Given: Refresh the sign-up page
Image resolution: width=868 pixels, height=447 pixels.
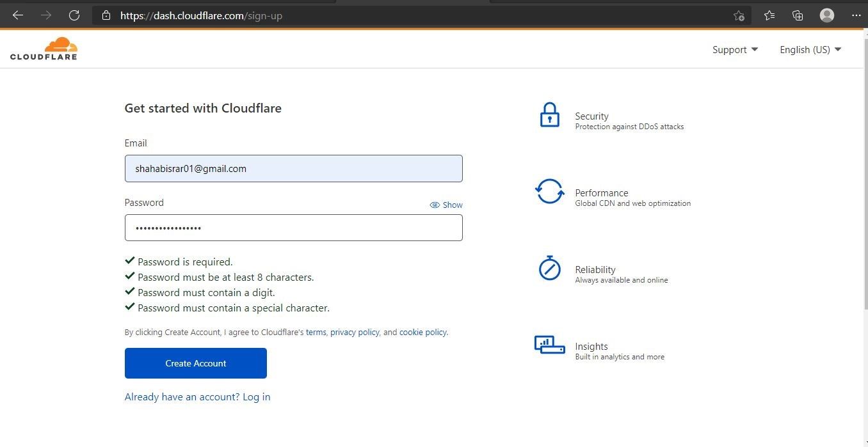Looking at the screenshot, I should click(x=74, y=15).
